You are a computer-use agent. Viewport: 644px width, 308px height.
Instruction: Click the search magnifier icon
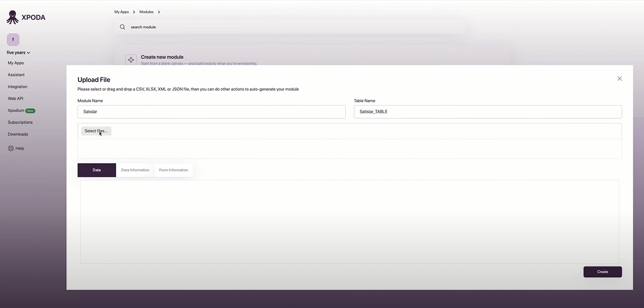[x=122, y=27]
